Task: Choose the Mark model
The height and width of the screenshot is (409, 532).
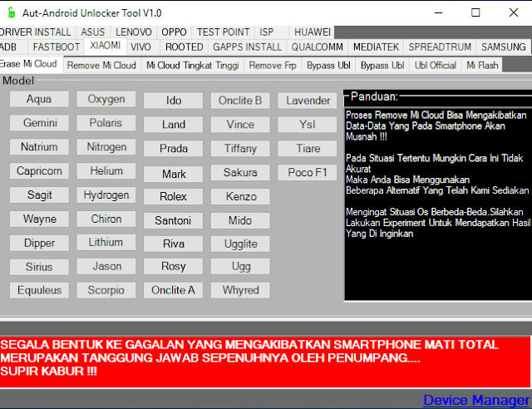Action: pyautogui.click(x=174, y=174)
